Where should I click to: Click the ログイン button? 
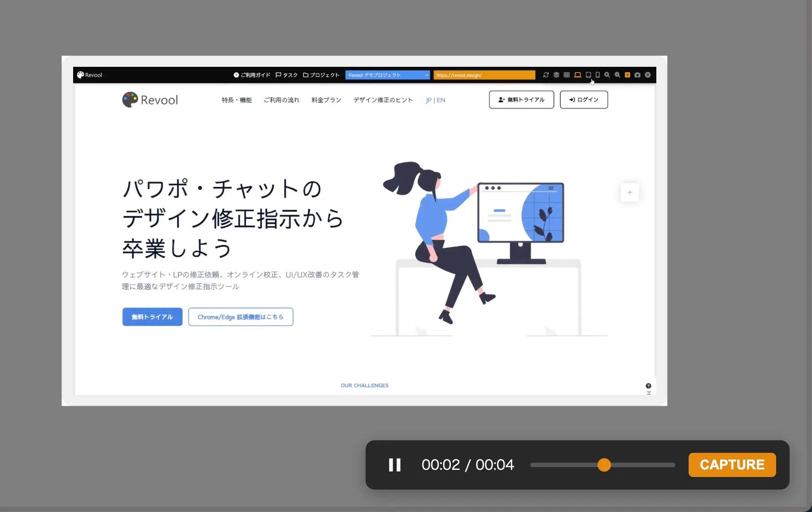tap(584, 100)
